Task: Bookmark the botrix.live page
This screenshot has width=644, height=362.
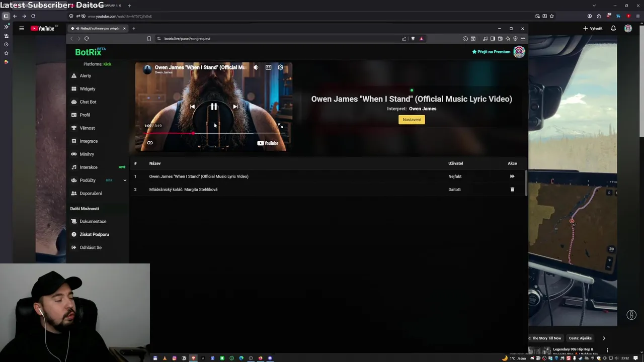Action: pyautogui.click(x=149, y=39)
